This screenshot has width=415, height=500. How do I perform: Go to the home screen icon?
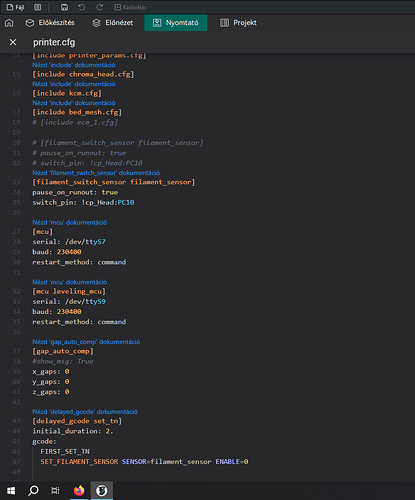9,23
